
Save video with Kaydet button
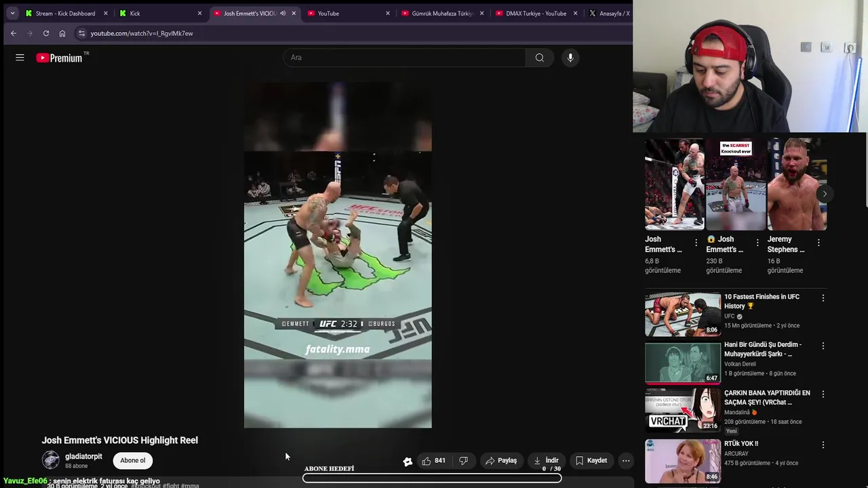pyautogui.click(x=591, y=460)
